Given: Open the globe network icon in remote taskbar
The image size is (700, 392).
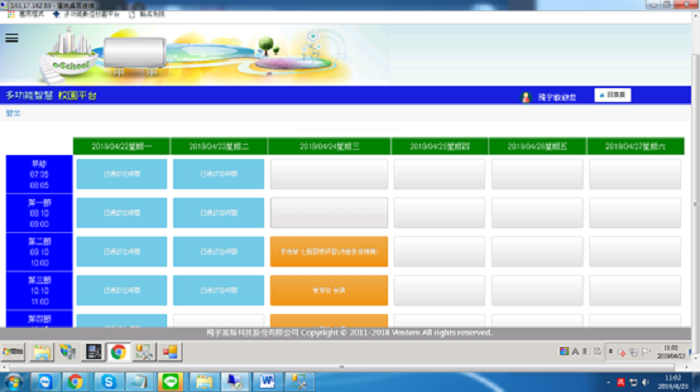Looking at the screenshot, I should point(67,352).
